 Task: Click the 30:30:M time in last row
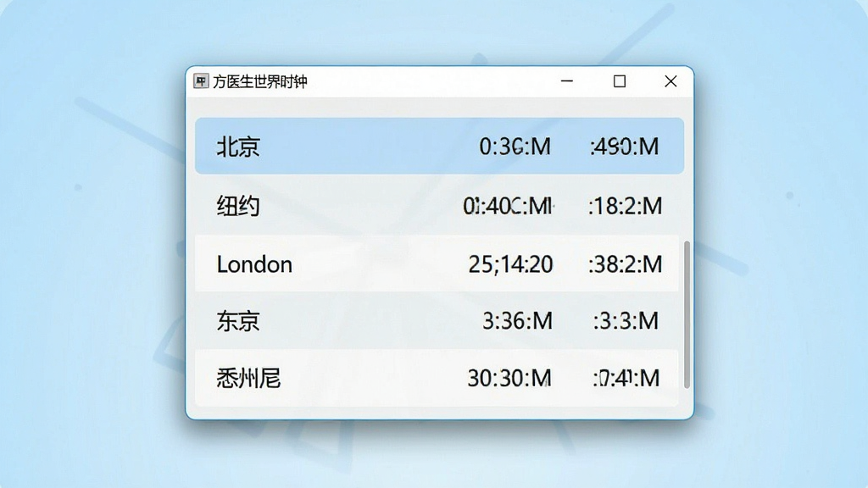click(x=509, y=379)
